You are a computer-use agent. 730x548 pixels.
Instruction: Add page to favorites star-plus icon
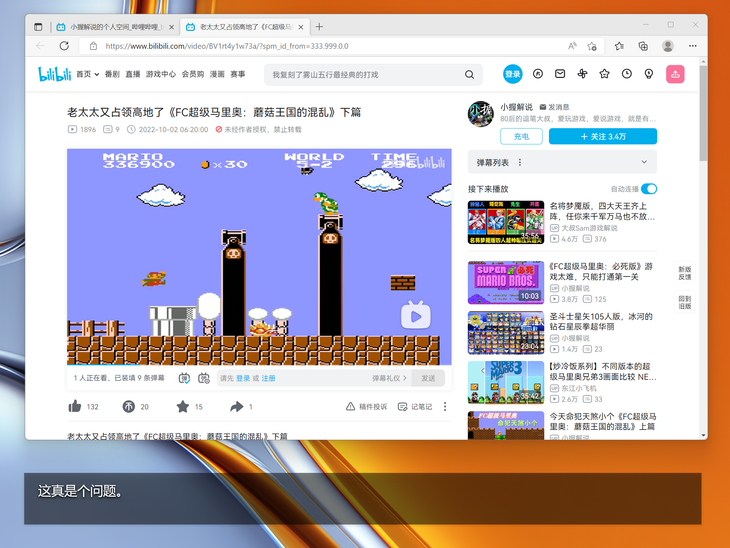(592, 46)
